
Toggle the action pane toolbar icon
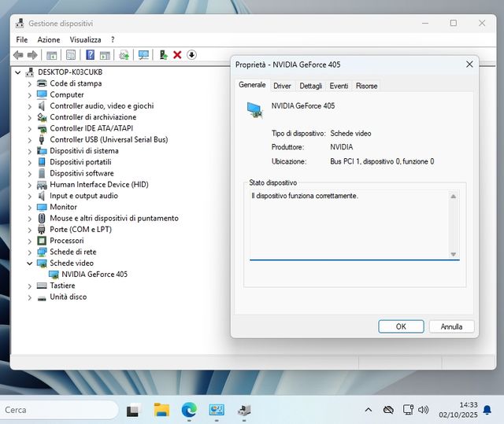(105, 55)
